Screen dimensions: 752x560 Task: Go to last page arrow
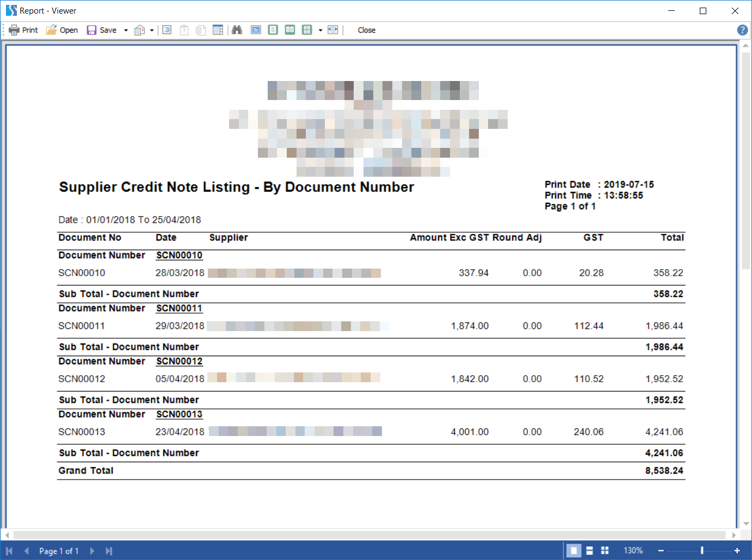tap(109, 551)
